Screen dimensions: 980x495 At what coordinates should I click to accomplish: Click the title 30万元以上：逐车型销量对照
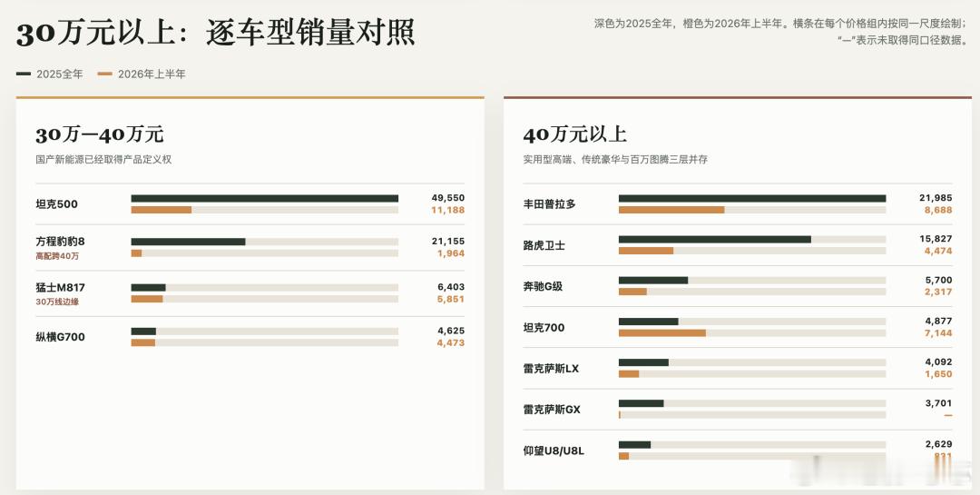click(216, 33)
